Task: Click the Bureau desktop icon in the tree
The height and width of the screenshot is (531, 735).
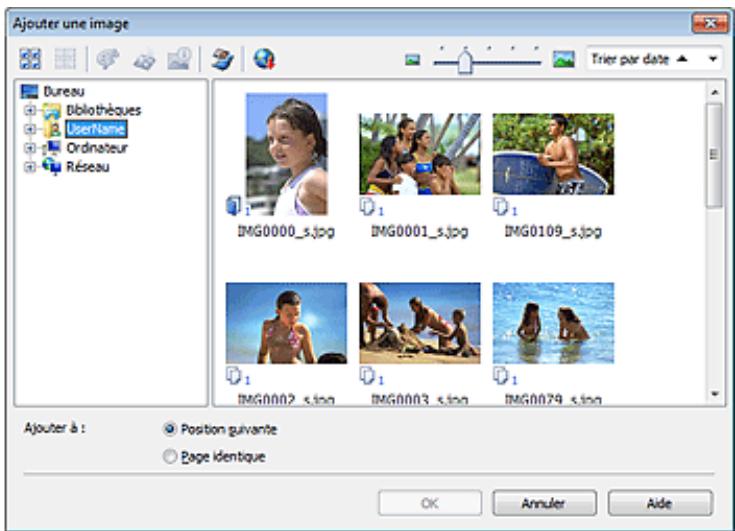Action: click(30, 91)
